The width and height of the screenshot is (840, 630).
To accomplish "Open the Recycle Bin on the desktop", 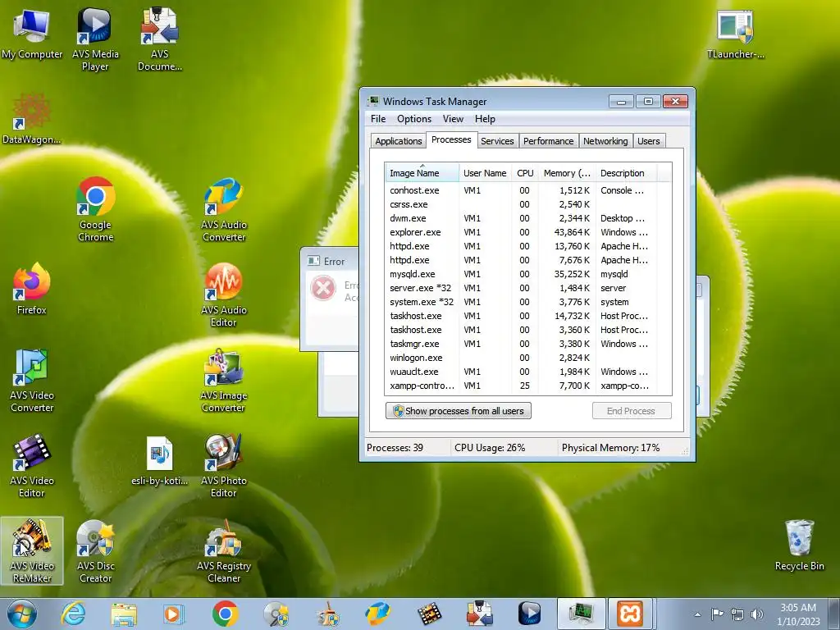I will click(799, 546).
